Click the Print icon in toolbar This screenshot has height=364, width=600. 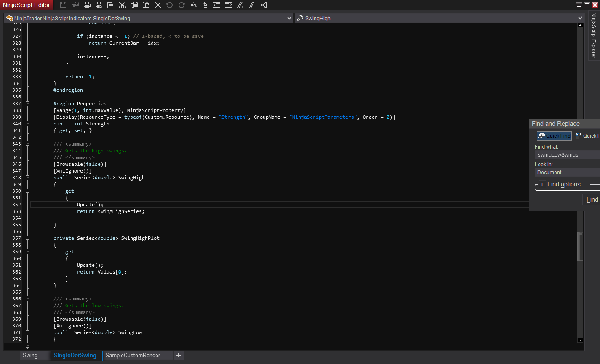(x=87, y=5)
